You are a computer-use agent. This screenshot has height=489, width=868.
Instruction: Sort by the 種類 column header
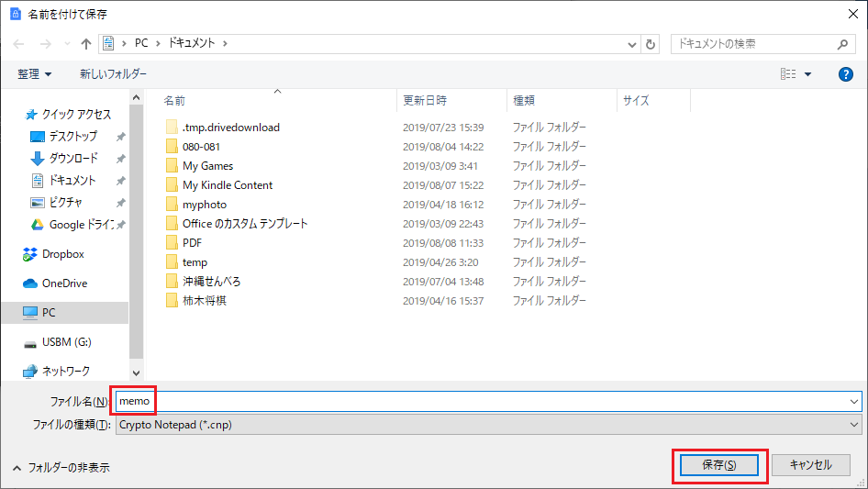tap(524, 101)
